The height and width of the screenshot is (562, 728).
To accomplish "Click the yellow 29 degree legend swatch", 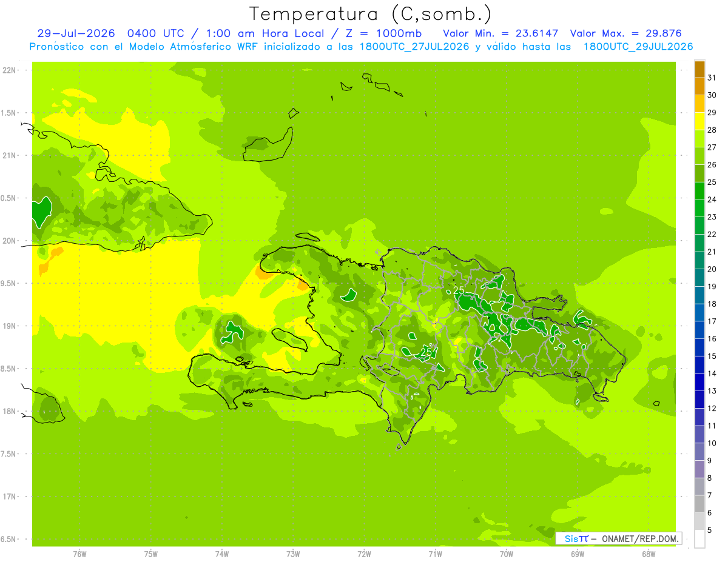I will pyautogui.click(x=699, y=121).
